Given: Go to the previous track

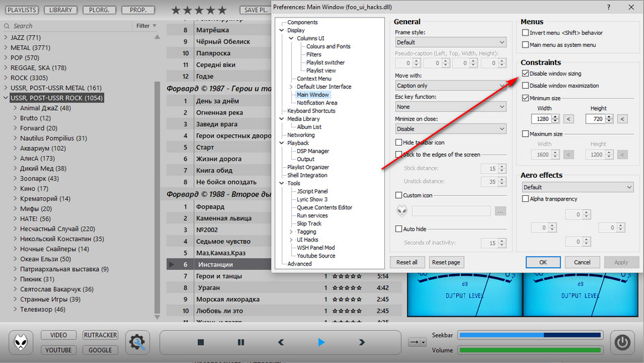Looking at the screenshot, I should pyautogui.click(x=281, y=342).
